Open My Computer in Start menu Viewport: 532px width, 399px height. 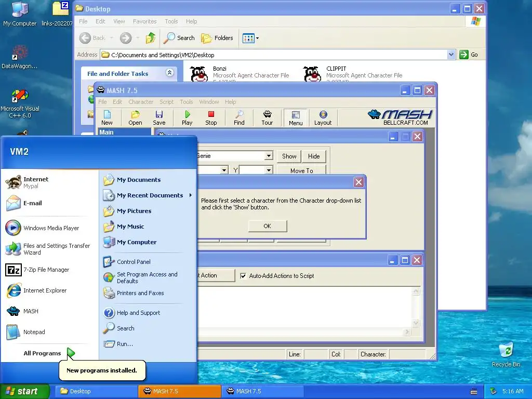tap(129, 242)
